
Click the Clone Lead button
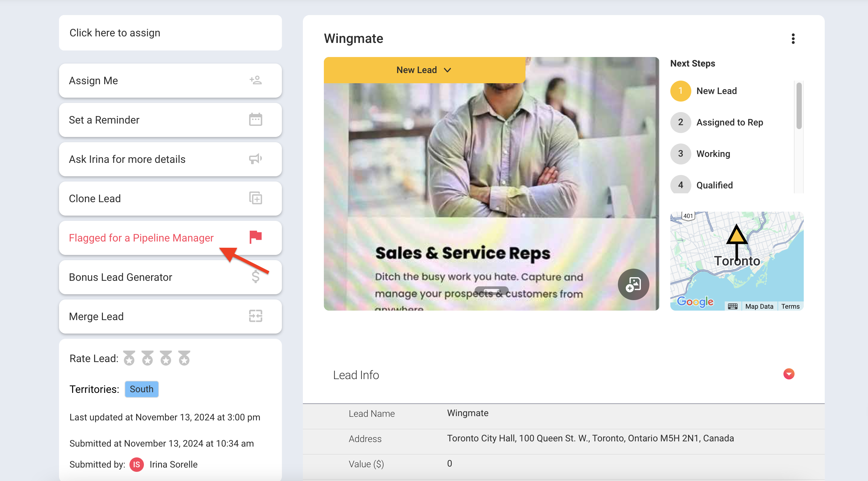170,198
